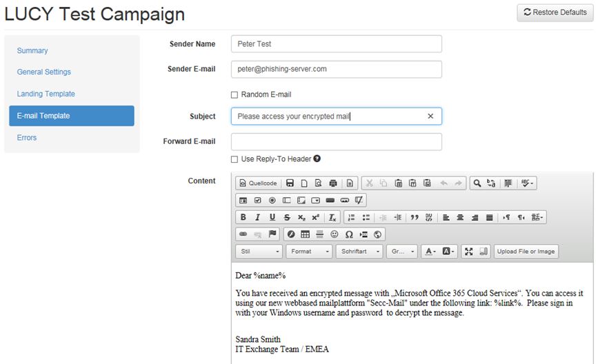The width and height of the screenshot is (598, 364).
Task: Go to the Landing Template section
Action: (46, 94)
